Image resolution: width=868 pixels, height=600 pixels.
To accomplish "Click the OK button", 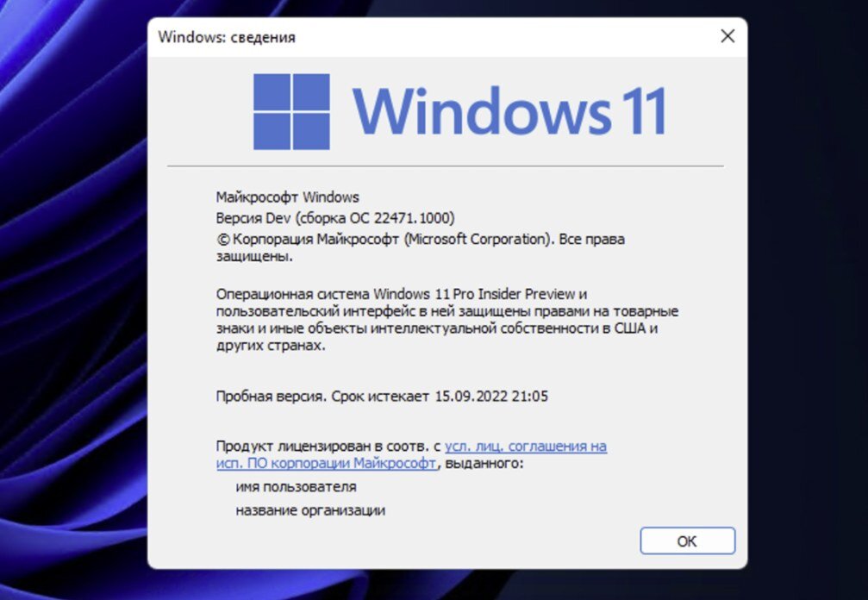I will click(688, 541).
